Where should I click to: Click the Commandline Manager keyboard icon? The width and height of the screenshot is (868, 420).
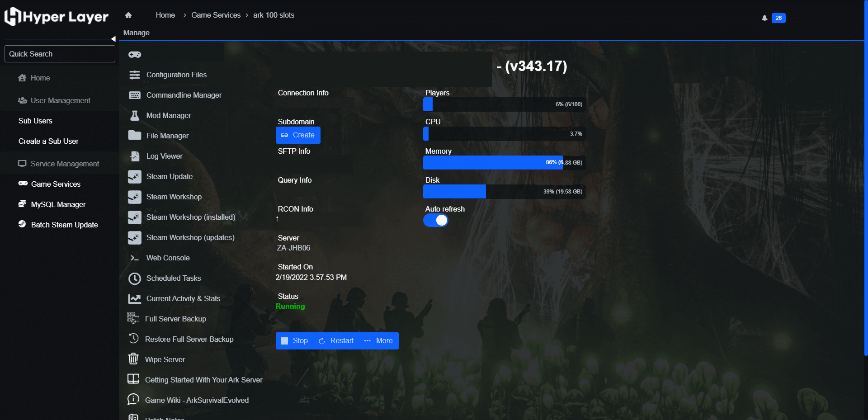click(135, 95)
